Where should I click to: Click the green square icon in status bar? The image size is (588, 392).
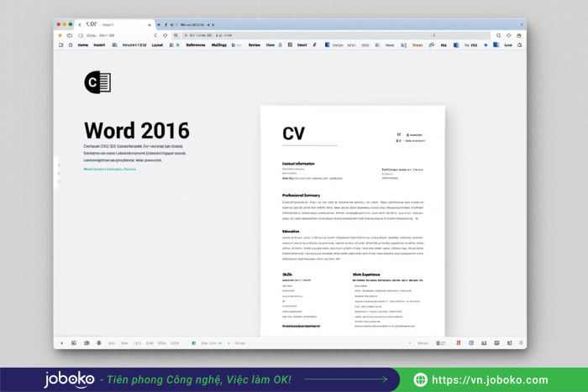(193, 343)
